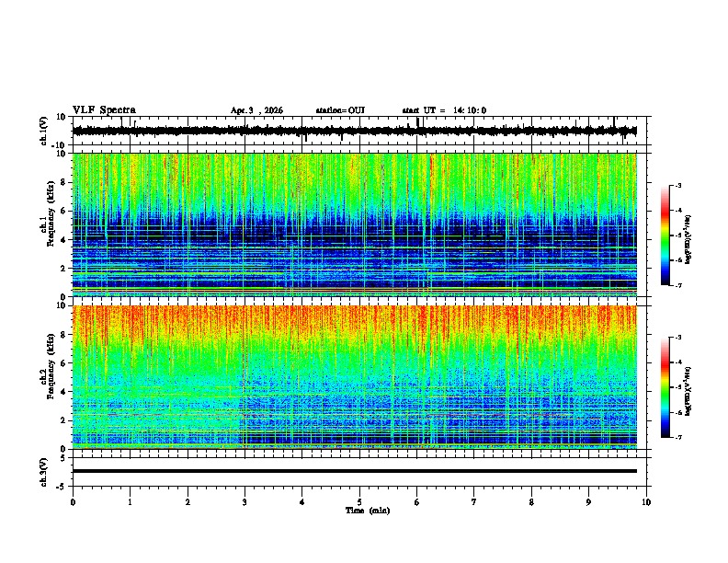
Task: Click the time axis tick label "1"
Action: (x=130, y=502)
